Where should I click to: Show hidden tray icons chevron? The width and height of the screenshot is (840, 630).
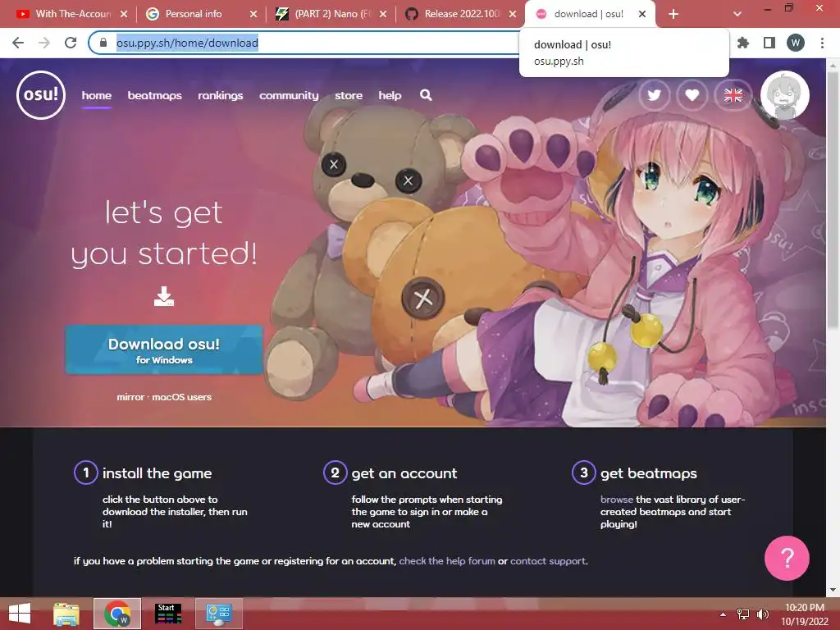pos(723,614)
